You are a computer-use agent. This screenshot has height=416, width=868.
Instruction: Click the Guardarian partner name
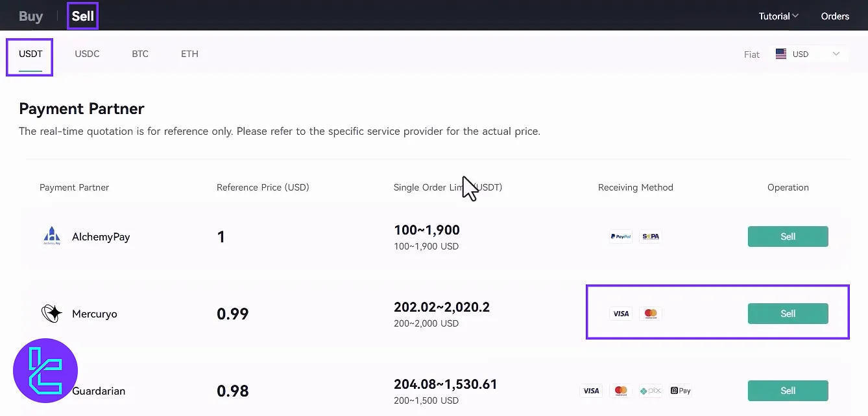pyautogui.click(x=99, y=391)
